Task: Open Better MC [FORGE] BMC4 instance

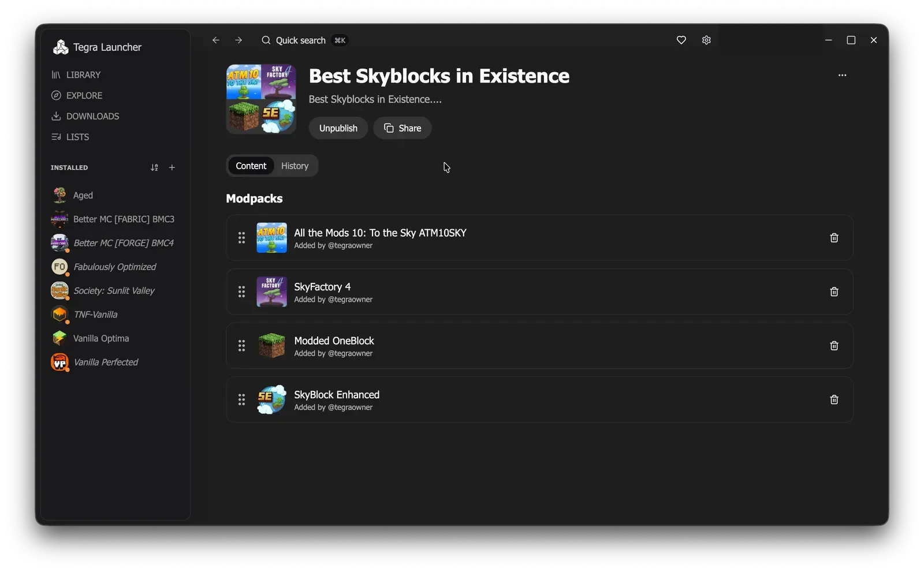Action: [x=113, y=243]
